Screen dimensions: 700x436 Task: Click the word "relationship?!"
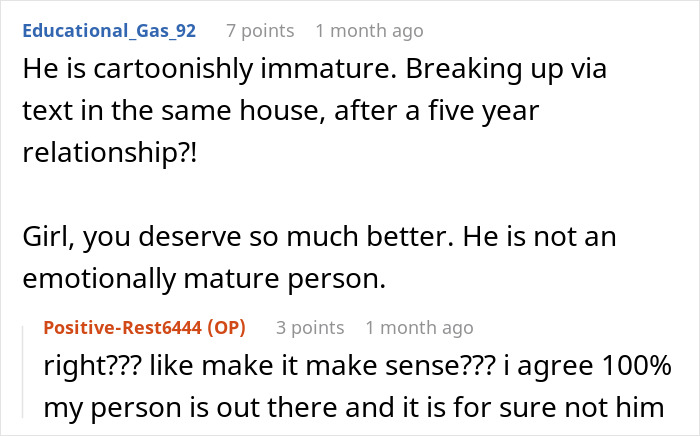(109, 153)
